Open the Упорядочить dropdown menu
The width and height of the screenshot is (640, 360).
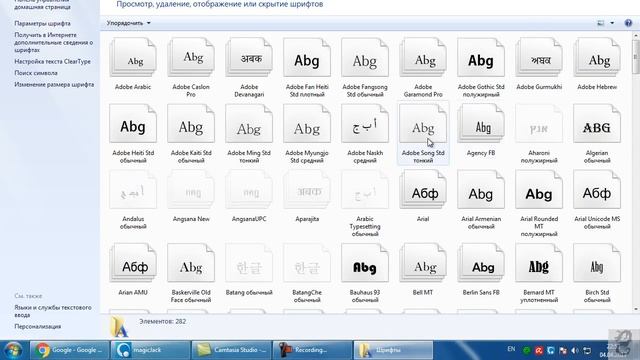[129, 23]
